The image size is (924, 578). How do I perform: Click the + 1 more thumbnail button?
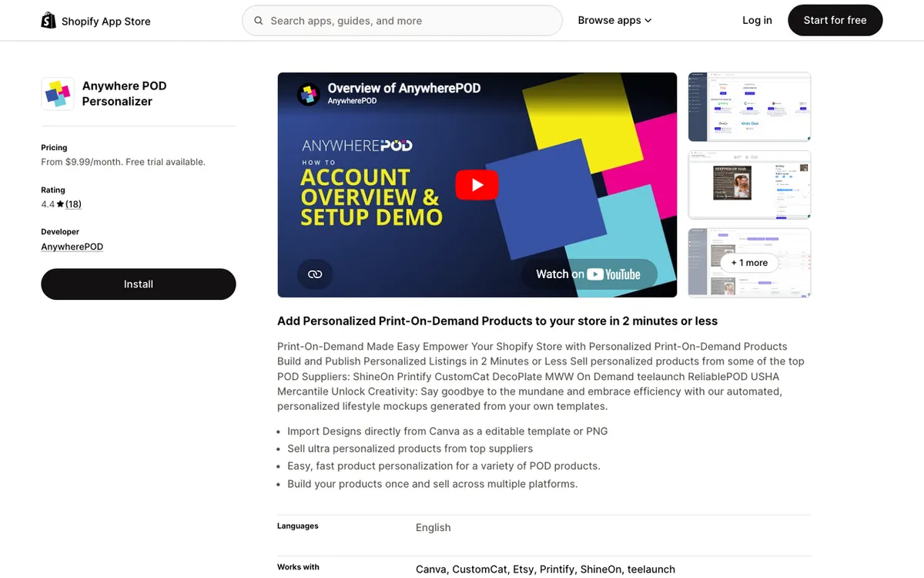click(x=749, y=263)
